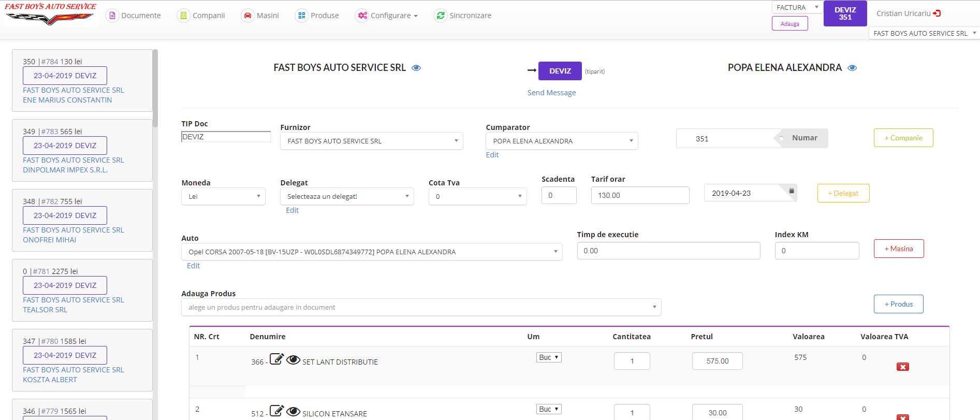Expand the Auto Opel CORSA dropdown
Viewport: 980px width, 420px height.
point(372,252)
